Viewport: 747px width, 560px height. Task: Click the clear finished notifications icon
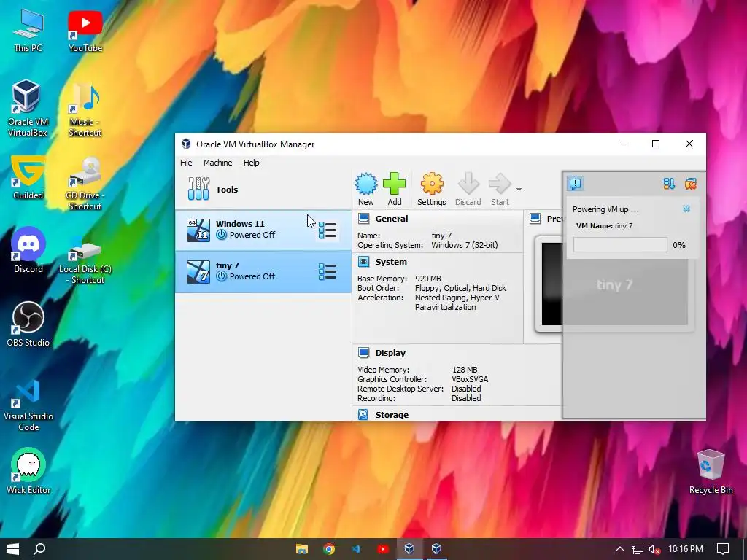point(690,184)
